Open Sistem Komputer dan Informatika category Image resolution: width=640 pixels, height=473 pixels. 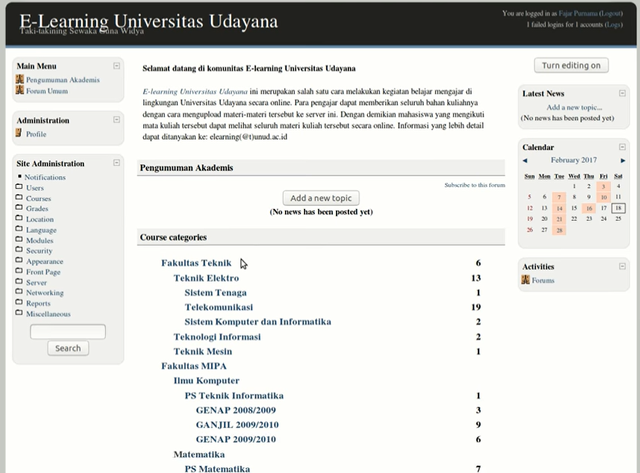coord(258,322)
